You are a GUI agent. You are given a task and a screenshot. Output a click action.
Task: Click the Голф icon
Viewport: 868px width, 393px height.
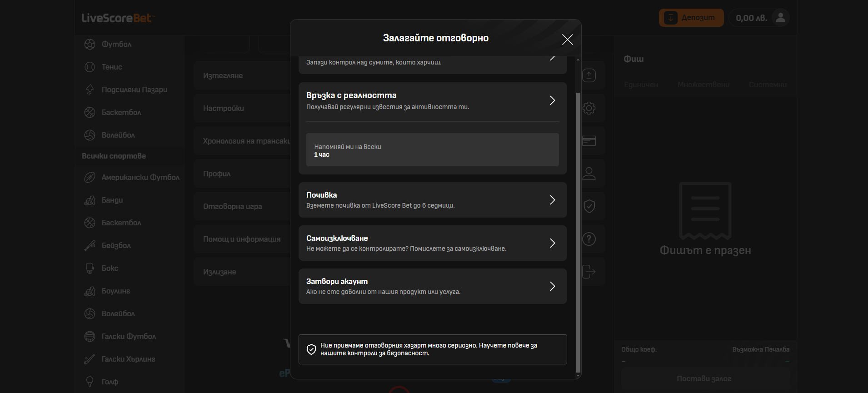pyautogui.click(x=90, y=382)
